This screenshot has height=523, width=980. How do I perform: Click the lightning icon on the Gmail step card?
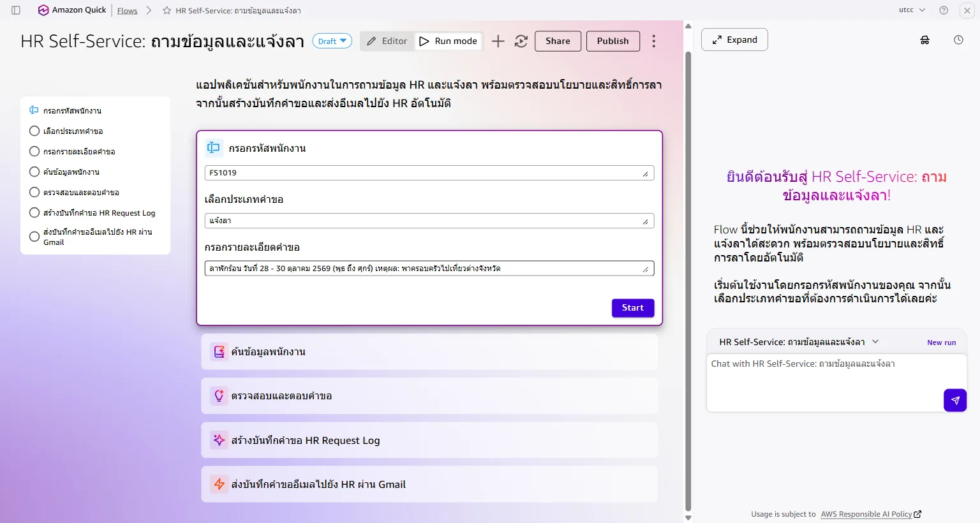(219, 484)
